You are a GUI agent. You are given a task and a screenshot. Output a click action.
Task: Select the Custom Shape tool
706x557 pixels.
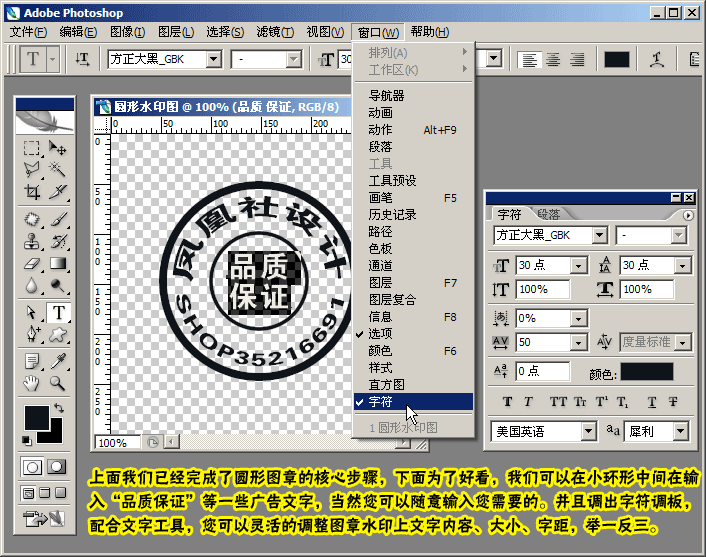(x=58, y=335)
